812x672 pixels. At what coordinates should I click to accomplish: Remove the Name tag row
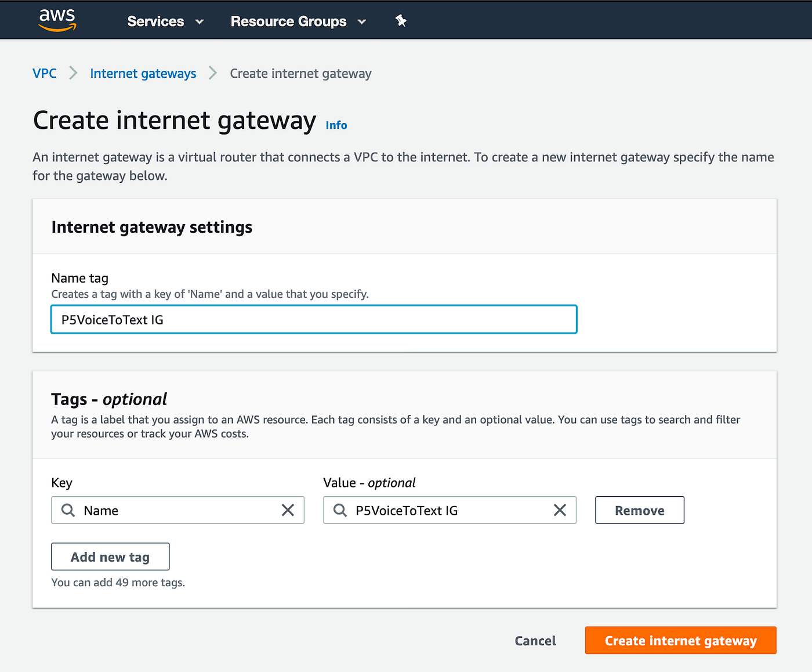coord(639,510)
